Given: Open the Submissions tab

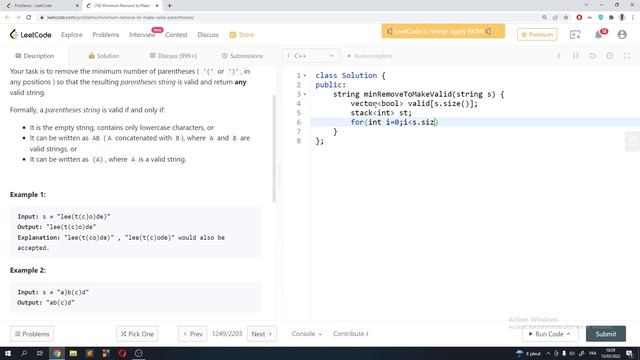Looking at the screenshot, I should pyautogui.click(x=242, y=56).
